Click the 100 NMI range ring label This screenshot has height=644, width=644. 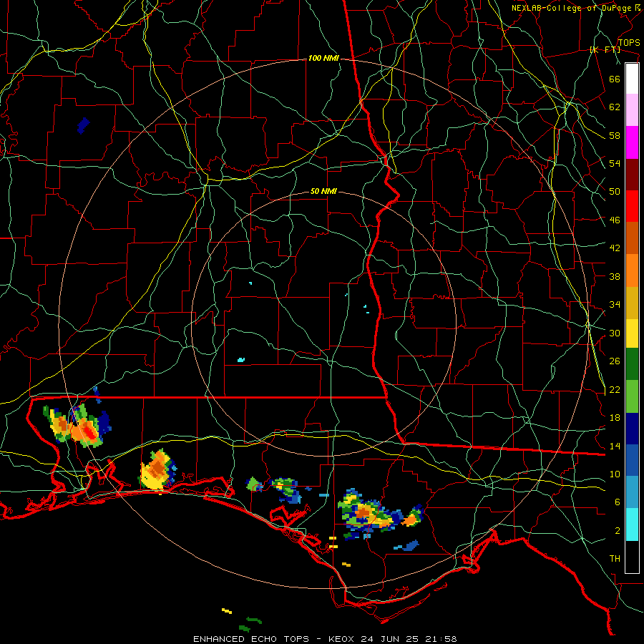click(323, 59)
